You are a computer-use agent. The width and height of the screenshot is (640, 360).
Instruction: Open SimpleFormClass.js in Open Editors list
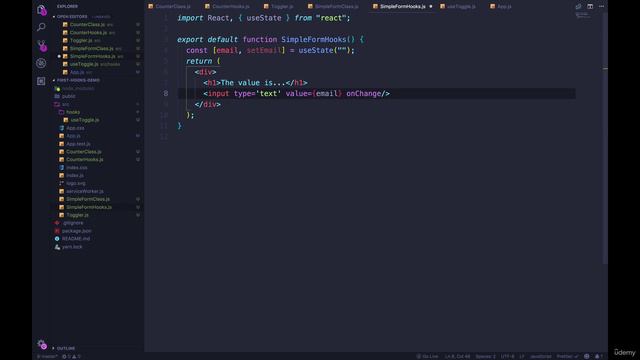pos(92,49)
